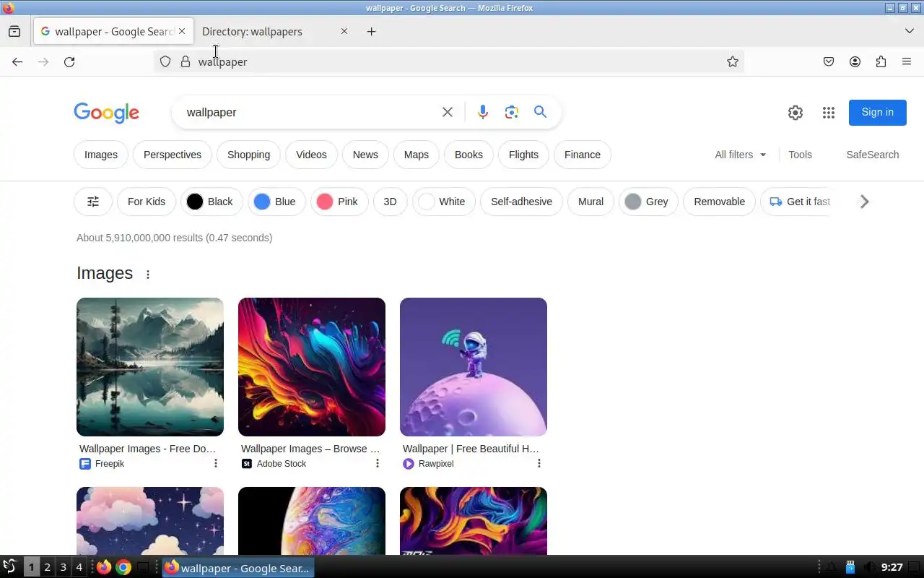The width and height of the screenshot is (924, 578).
Task: Filter by Pink color swatch
Action: 339,202
